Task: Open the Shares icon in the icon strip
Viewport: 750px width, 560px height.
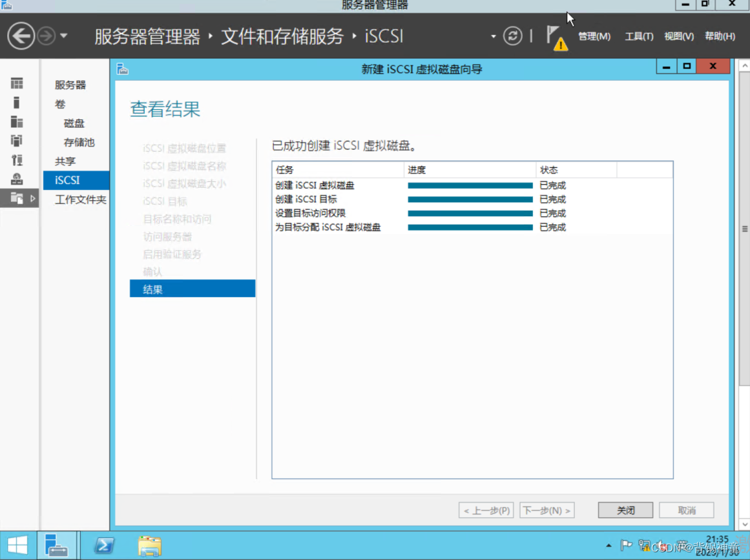Action: 16,161
